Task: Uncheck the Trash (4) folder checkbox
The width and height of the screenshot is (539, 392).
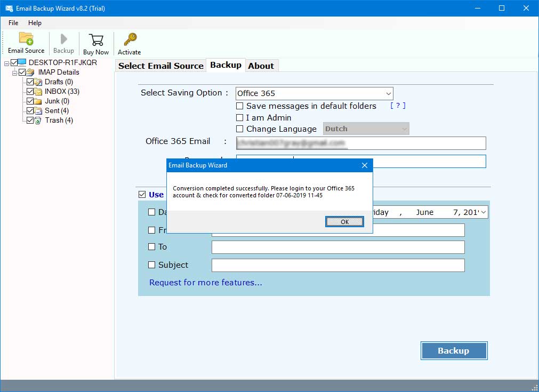Action: [x=30, y=121]
